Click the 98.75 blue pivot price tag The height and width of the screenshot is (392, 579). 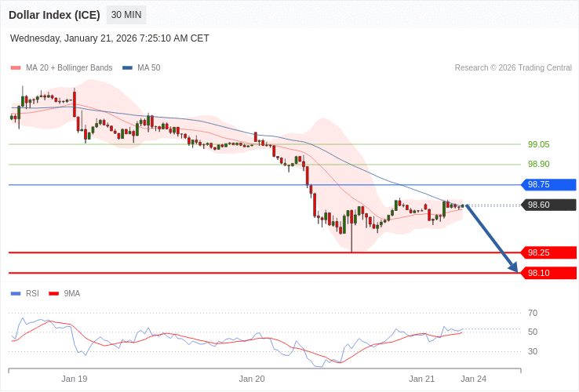click(548, 184)
